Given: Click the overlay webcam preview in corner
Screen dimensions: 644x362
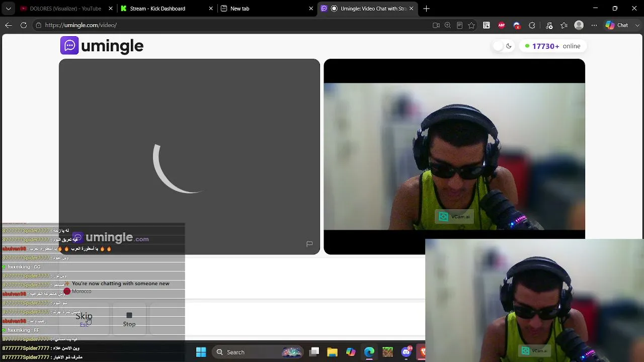Looking at the screenshot, I should 534,301.
